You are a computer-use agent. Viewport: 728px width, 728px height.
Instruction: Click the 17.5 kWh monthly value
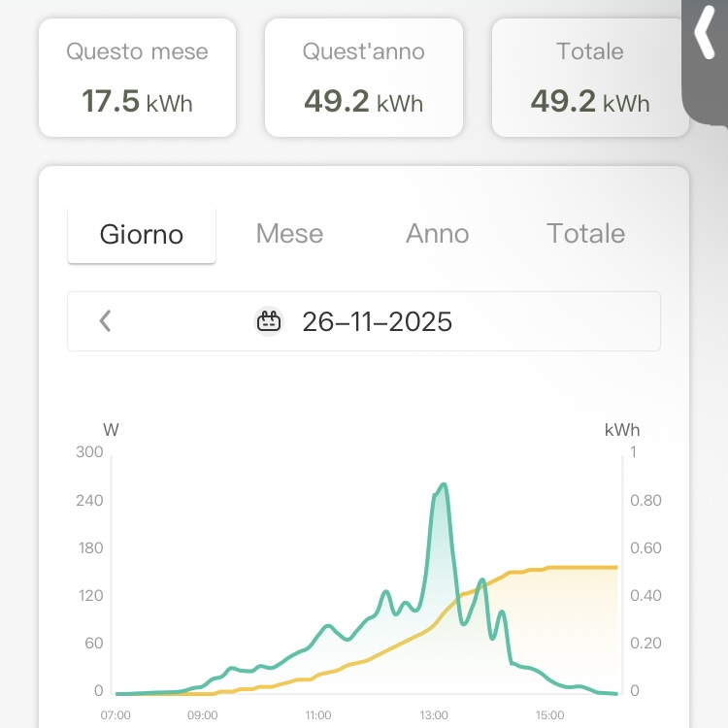pos(137,101)
